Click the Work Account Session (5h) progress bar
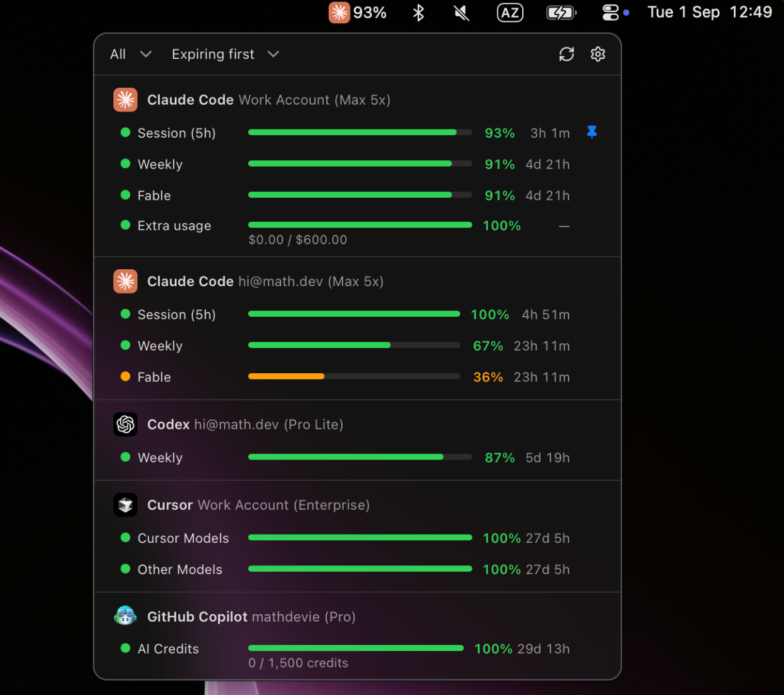784x695 pixels. point(360,132)
